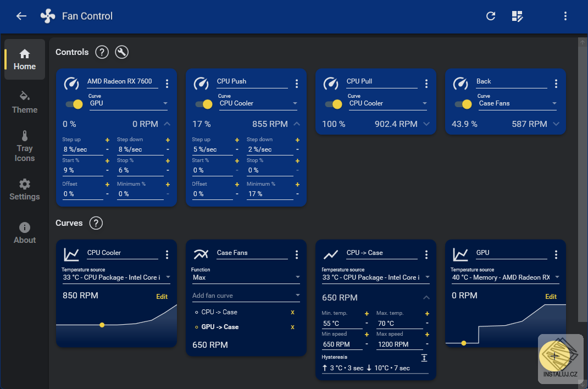
Task: Edit the GPU curve
Action: 551,297
